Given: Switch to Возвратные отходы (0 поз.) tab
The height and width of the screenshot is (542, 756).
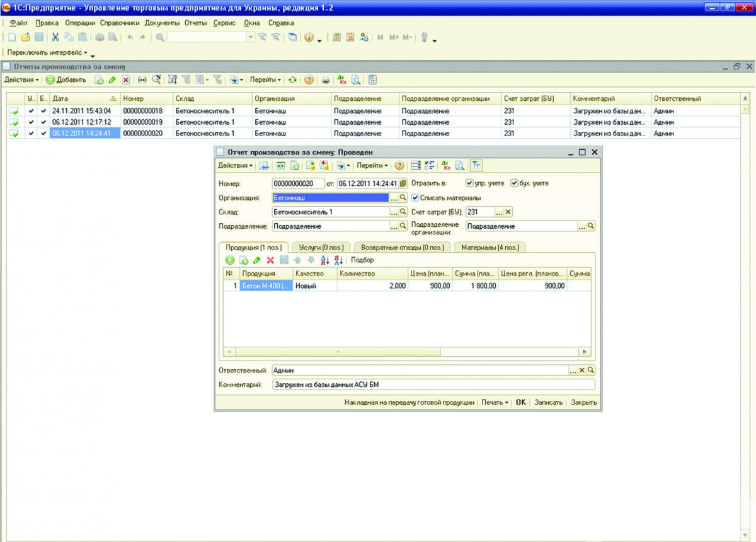Looking at the screenshot, I should pos(403,248).
